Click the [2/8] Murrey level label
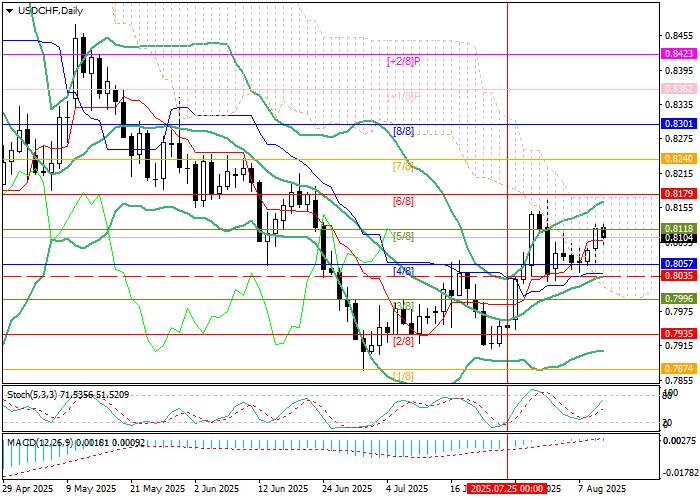700x500 pixels. (403, 342)
